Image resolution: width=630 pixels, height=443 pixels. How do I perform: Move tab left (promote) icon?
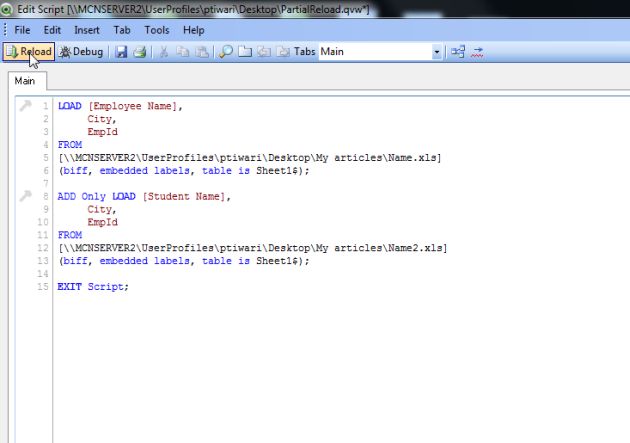coord(264,52)
